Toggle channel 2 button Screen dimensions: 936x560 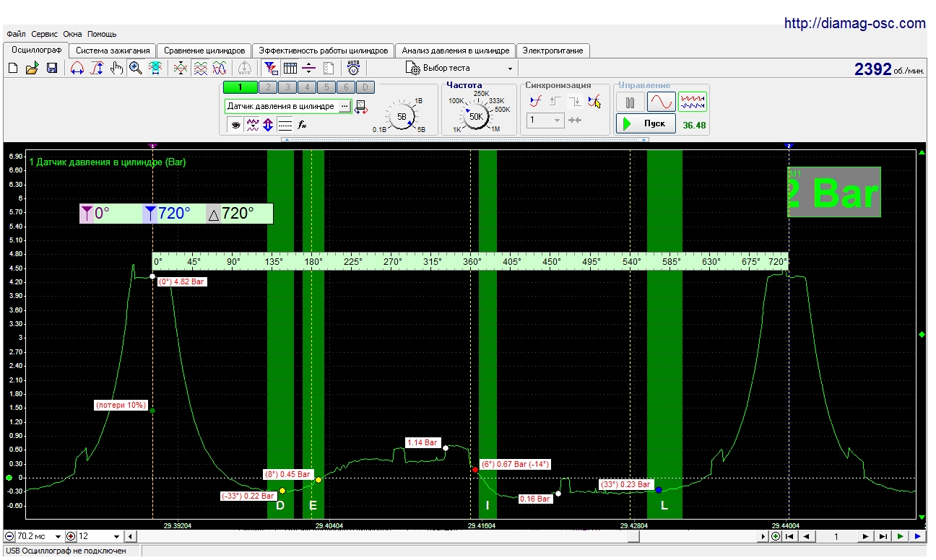(269, 87)
